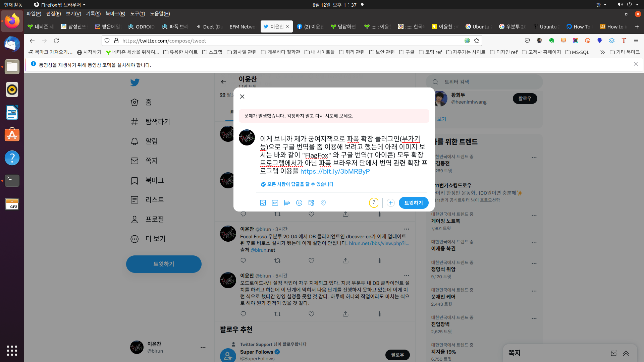Viewport: 644px width, 362px height.
Task: Like the dbeaver-ce tweet
Action: [311, 260]
